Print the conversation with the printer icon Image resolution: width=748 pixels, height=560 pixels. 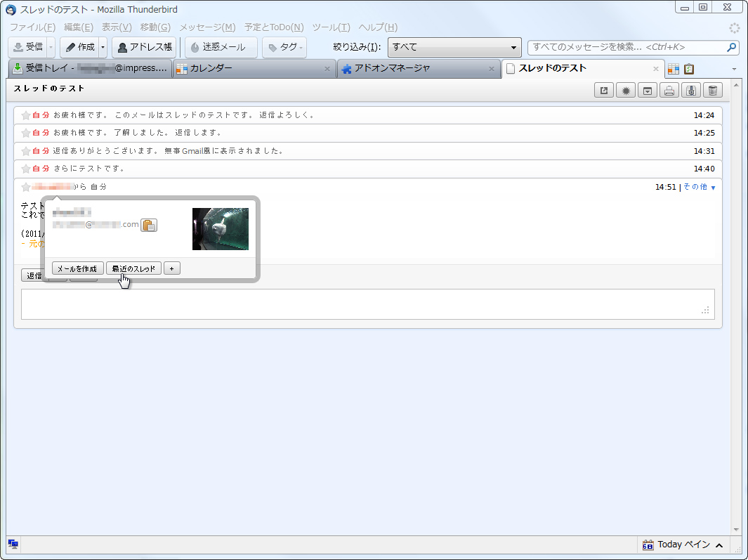pos(669,90)
